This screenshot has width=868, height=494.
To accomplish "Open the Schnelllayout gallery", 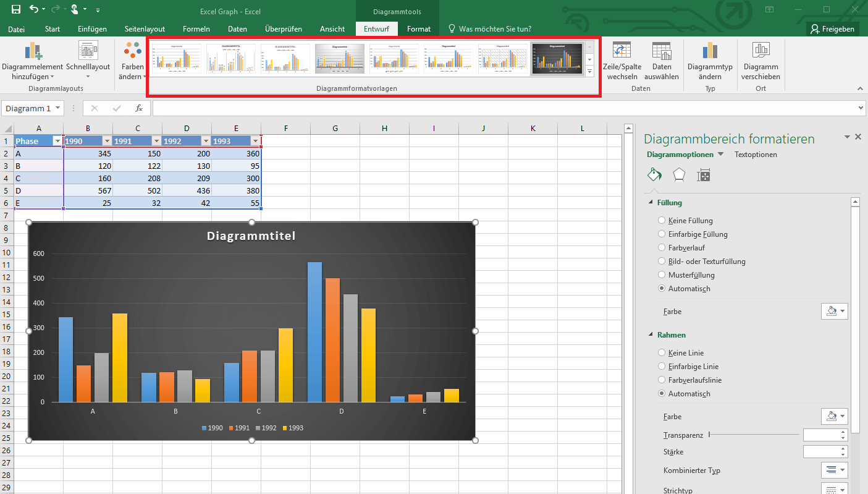I will coord(88,61).
